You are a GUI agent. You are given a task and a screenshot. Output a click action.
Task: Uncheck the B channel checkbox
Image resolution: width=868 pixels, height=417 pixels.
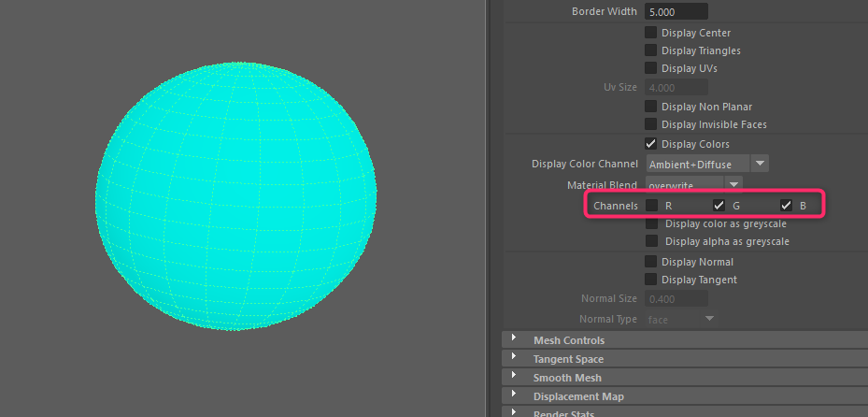click(786, 205)
